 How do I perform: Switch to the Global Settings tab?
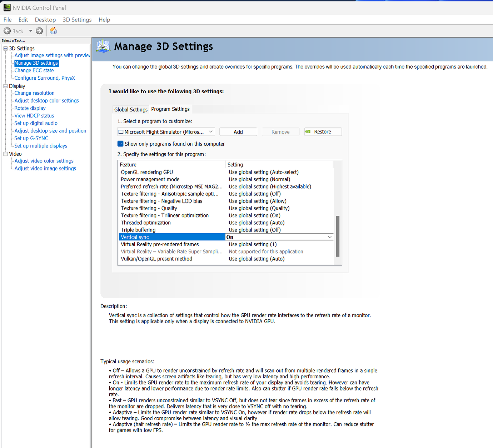click(131, 109)
